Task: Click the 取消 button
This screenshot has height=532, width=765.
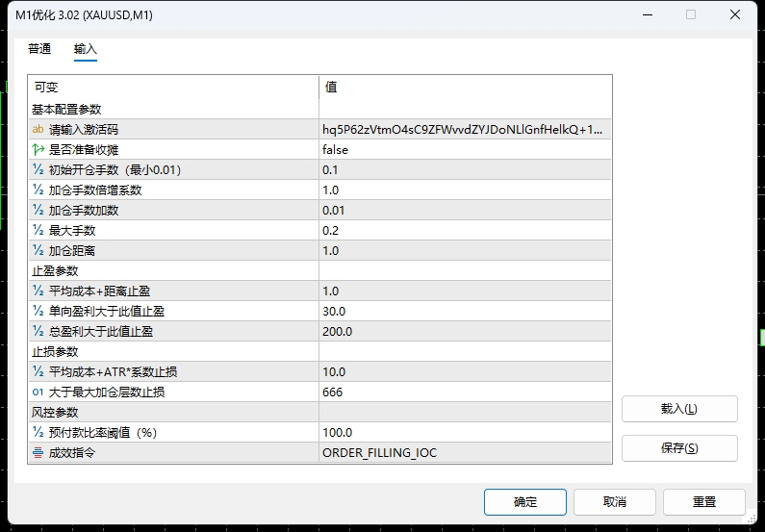Action: (615, 502)
